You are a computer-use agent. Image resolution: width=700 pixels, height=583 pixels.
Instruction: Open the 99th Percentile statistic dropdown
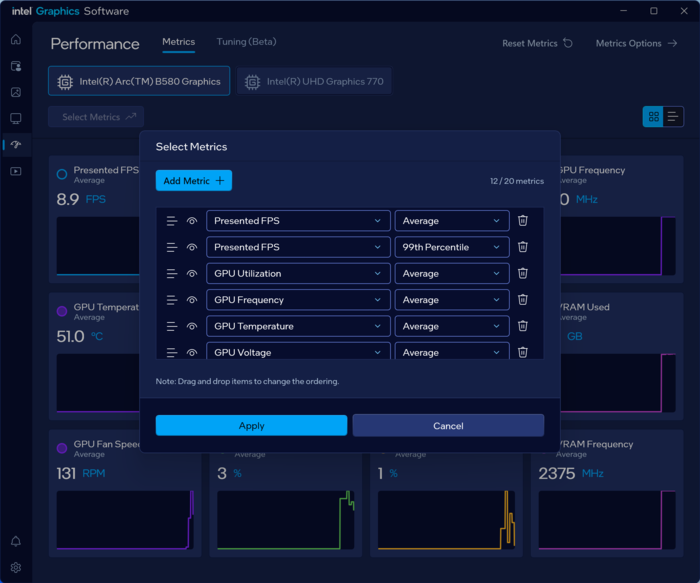452,247
